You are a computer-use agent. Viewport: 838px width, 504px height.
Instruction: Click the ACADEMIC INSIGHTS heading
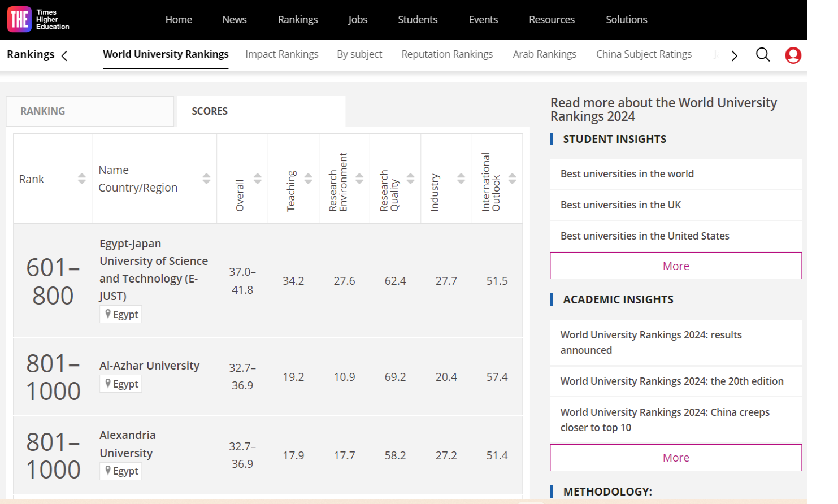(618, 299)
